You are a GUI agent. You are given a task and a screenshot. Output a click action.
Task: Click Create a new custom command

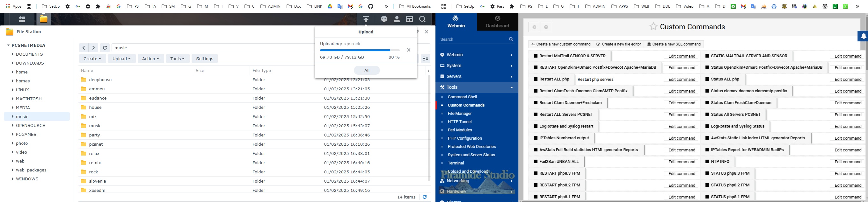tap(561, 44)
